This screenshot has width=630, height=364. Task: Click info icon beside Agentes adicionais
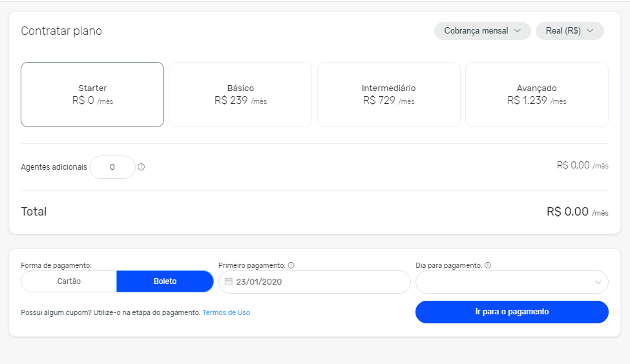pyautogui.click(x=141, y=167)
